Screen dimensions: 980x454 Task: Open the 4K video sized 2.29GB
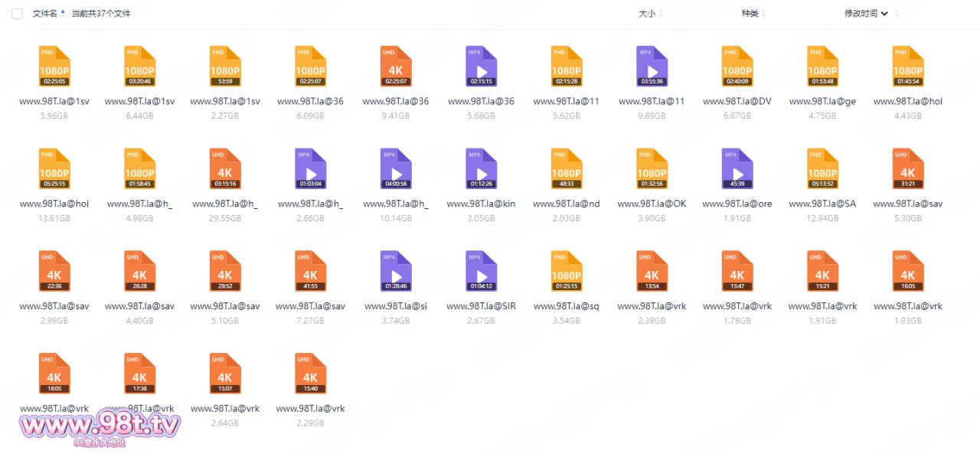click(x=310, y=374)
